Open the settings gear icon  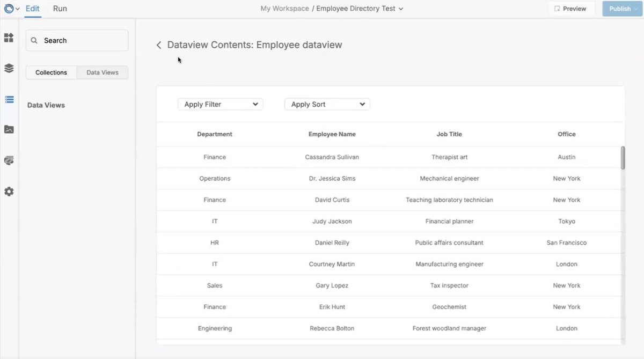coord(9,192)
